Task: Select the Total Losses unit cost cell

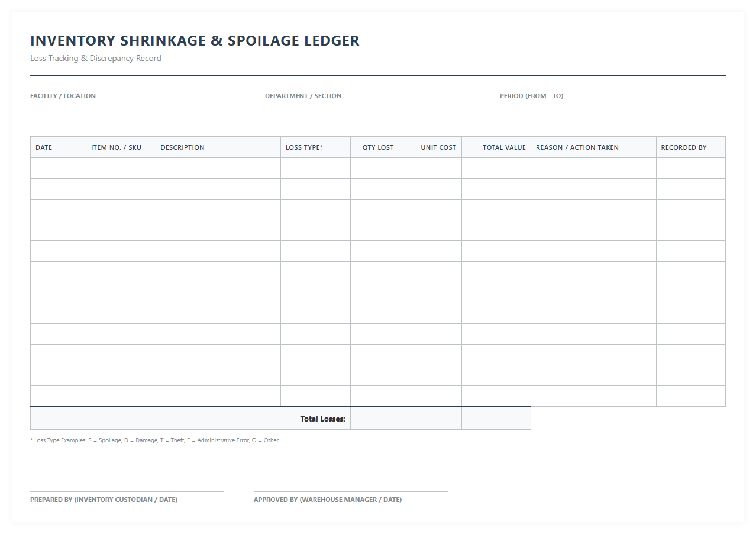Action: pos(430,419)
